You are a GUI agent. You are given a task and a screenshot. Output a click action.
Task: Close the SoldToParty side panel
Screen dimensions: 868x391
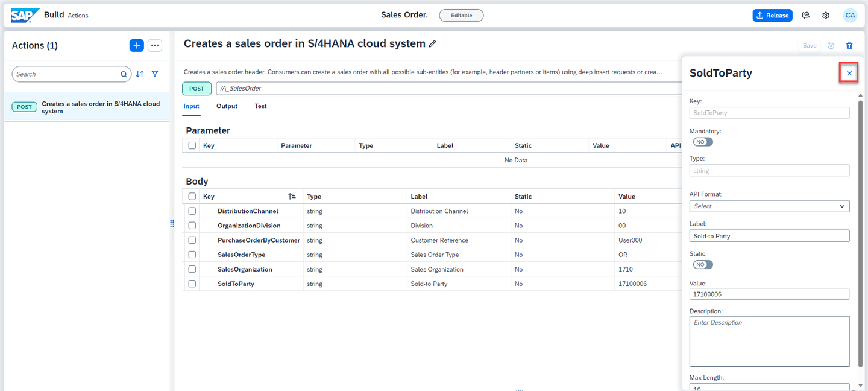(849, 73)
